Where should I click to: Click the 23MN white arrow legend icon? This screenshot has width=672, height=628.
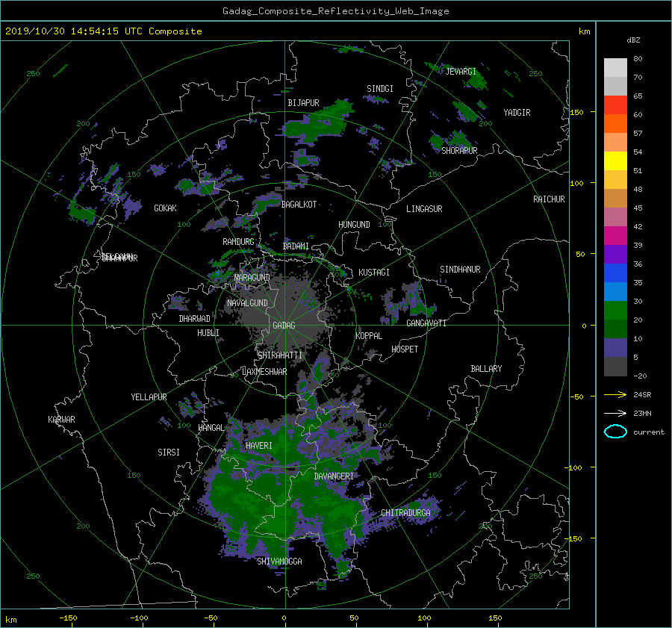tap(615, 413)
